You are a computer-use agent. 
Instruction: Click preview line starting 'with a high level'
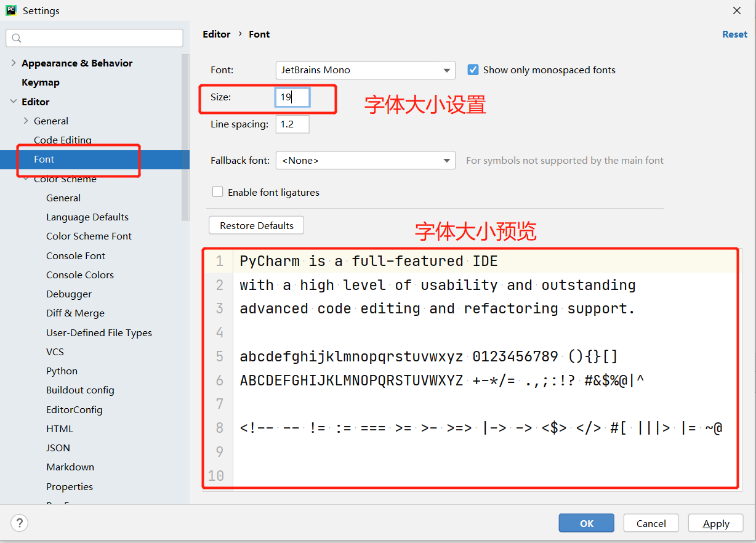437,285
